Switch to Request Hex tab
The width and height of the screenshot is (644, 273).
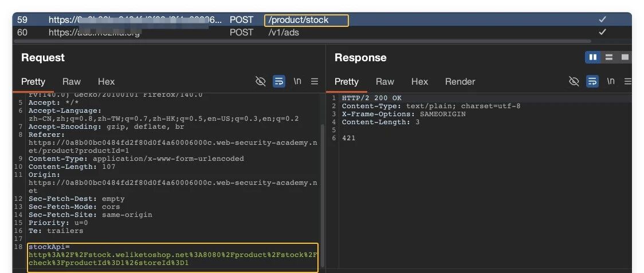[x=107, y=82]
